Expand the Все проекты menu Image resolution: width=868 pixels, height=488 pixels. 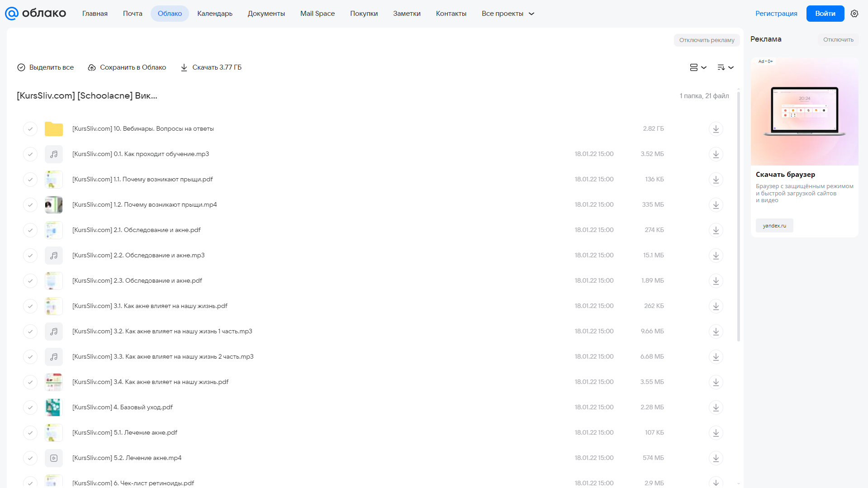point(508,14)
